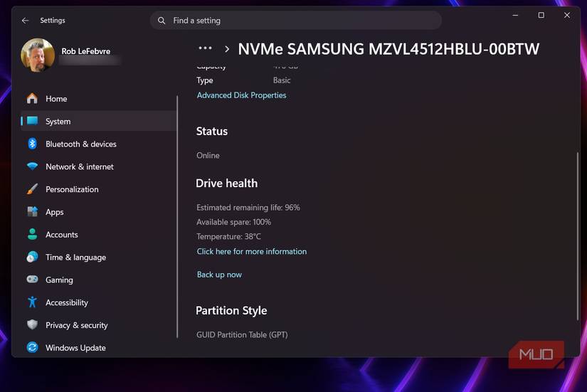Click the Windows Update sync icon
587x392 pixels.
pos(32,347)
